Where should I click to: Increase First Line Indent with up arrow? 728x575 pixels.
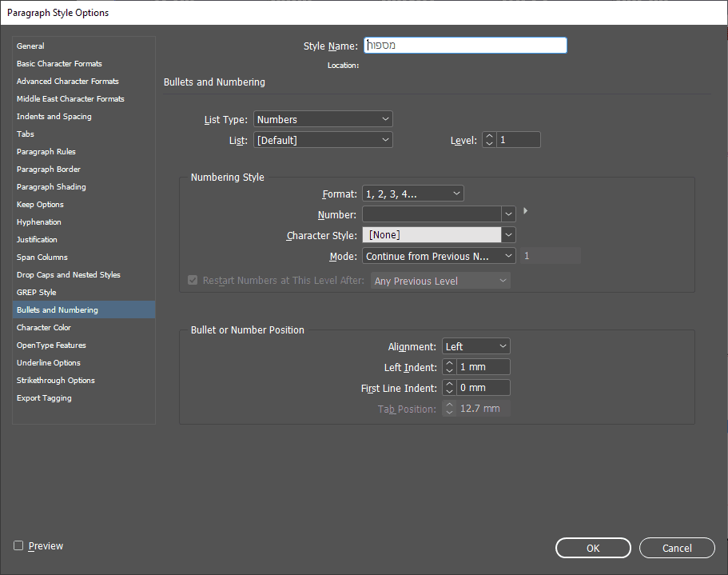(449, 384)
